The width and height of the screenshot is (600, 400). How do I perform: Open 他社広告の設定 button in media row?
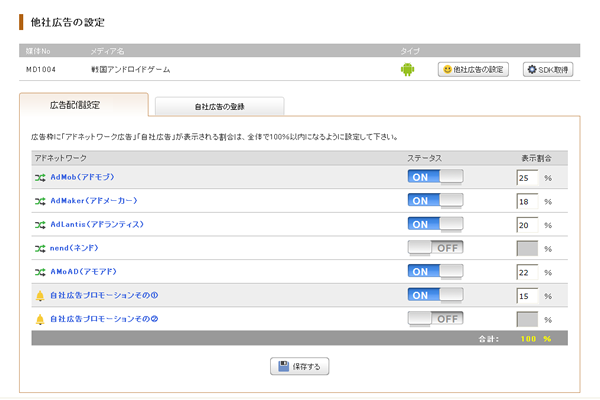pos(474,69)
